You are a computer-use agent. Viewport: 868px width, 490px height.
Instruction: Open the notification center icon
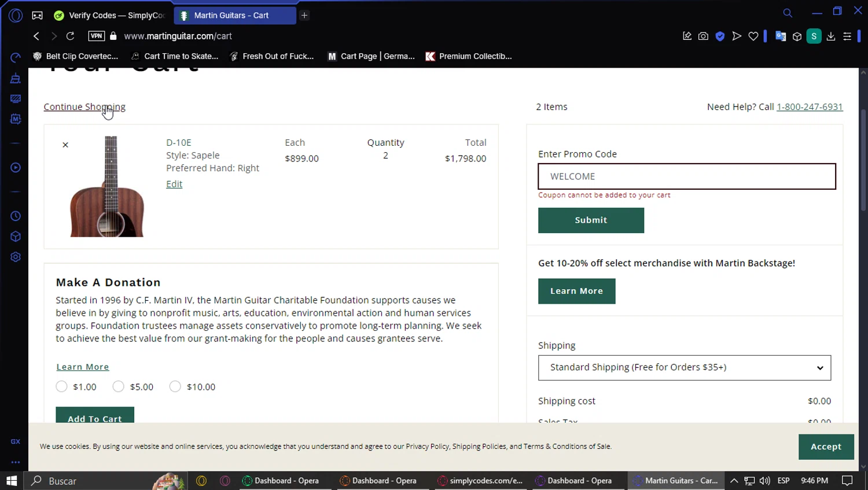pyautogui.click(x=847, y=481)
